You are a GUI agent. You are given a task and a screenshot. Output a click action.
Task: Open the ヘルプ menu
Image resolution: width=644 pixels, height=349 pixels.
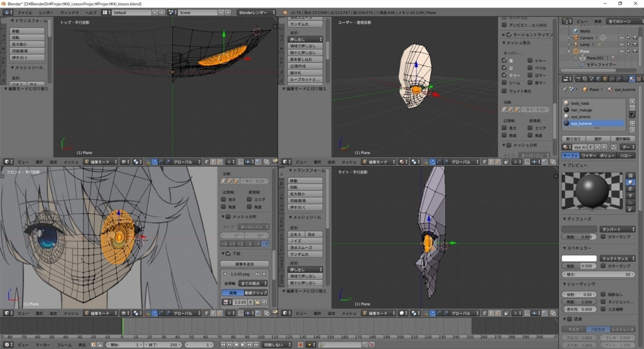click(x=91, y=13)
